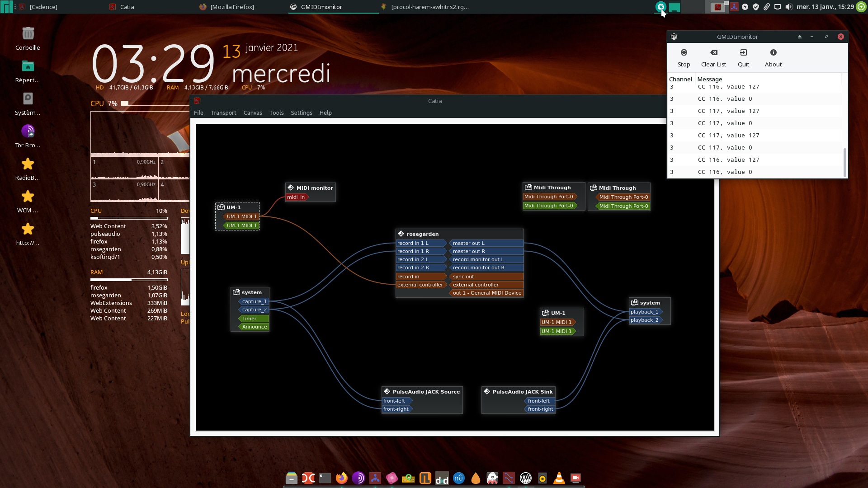
Task: Click the GMIDImonitor message list scrollbar
Action: [x=844, y=162]
